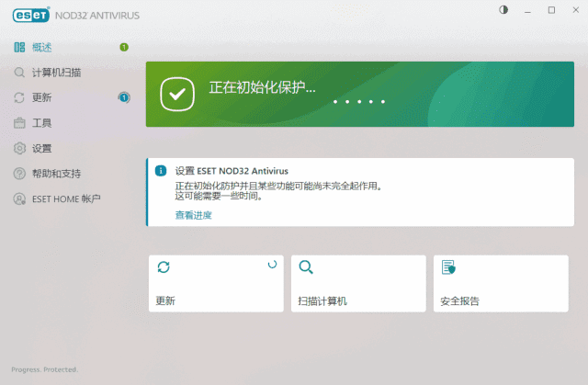Open the 扫描计算机 tile
This screenshot has width=588, height=385.
click(x=358, y=284)
